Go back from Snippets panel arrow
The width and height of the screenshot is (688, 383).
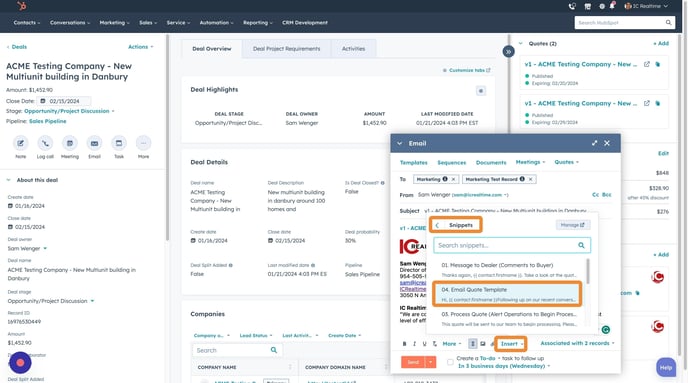pos(437,225)
